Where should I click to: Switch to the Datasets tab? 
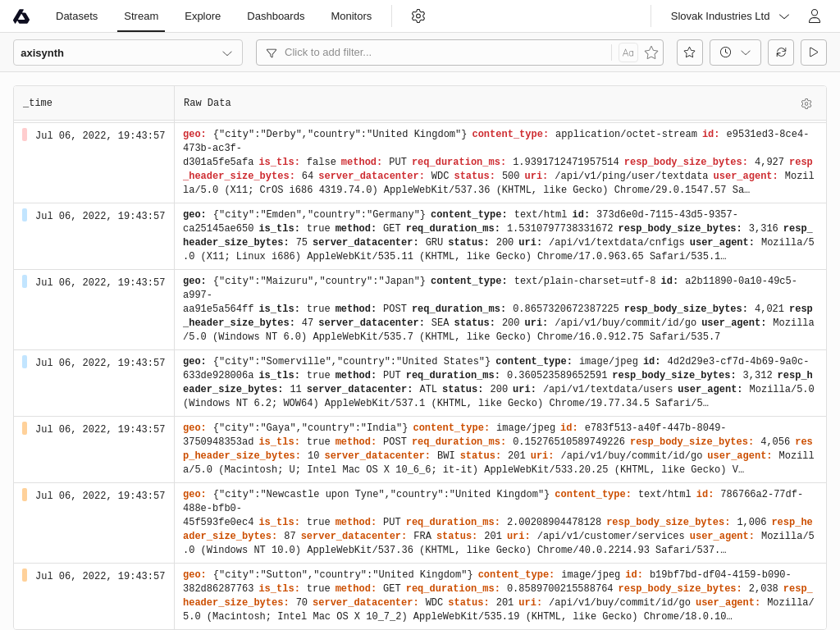click(x=76, y=16)
